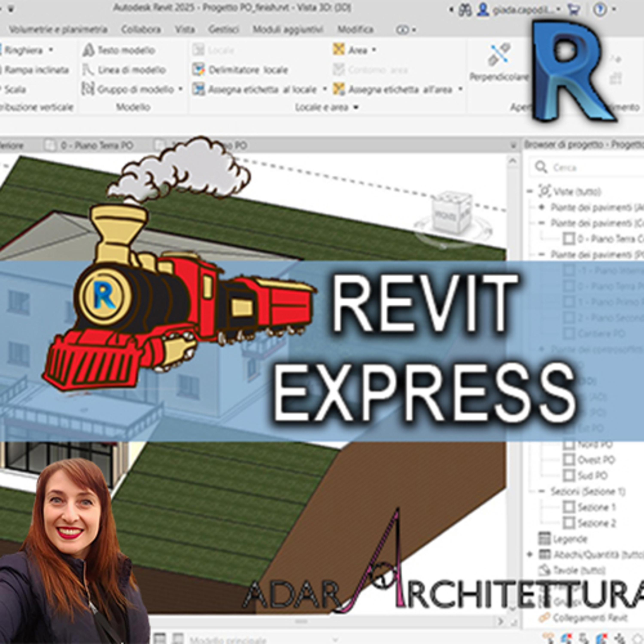This screenshot has height=644, width=644.
Task: Open the Quick Access toolbar customize arrow
Action: pyautogui.click(x=11, y=9)
